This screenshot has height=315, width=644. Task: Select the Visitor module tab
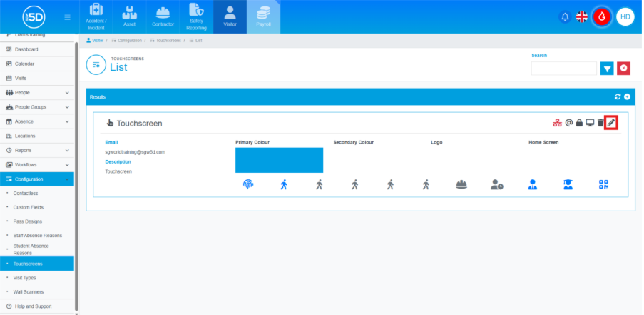pos(230,17)
